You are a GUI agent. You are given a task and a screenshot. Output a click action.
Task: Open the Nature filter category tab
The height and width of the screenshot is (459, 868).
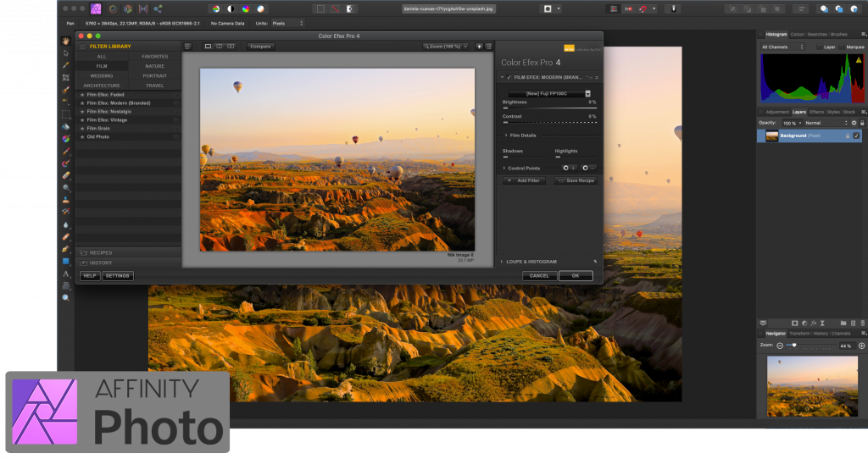(154, 66)
